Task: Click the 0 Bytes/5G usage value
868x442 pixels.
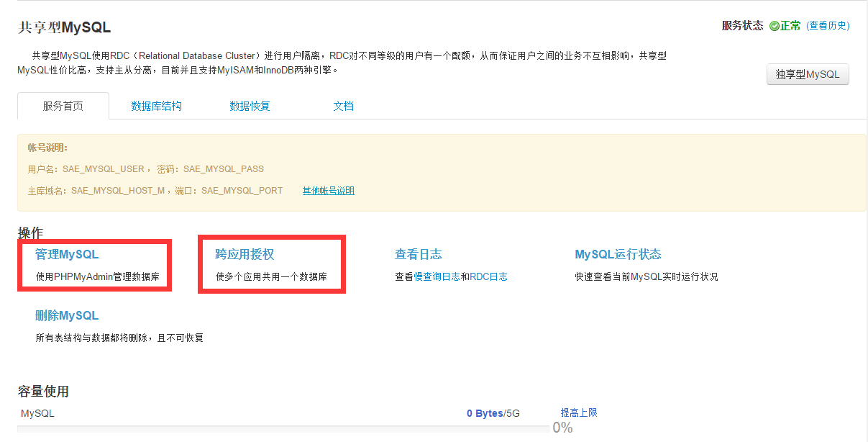Action: (x=493, y=413)
